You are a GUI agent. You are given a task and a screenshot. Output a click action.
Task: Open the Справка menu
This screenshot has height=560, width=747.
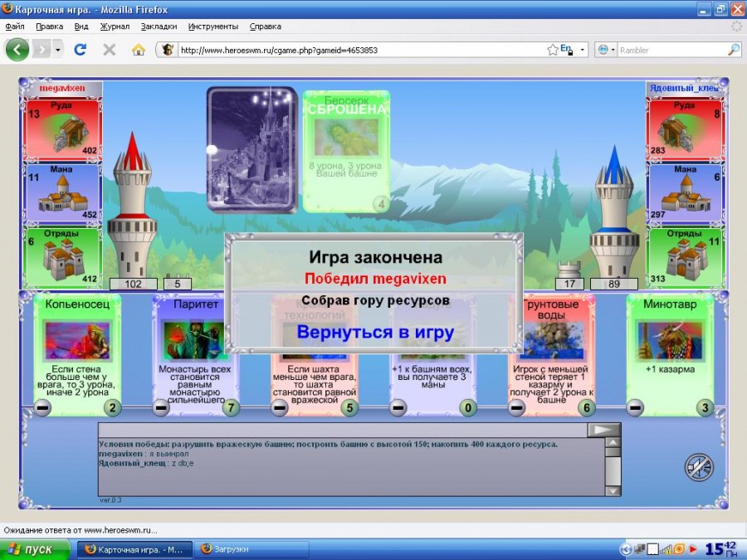pos(265,27)
